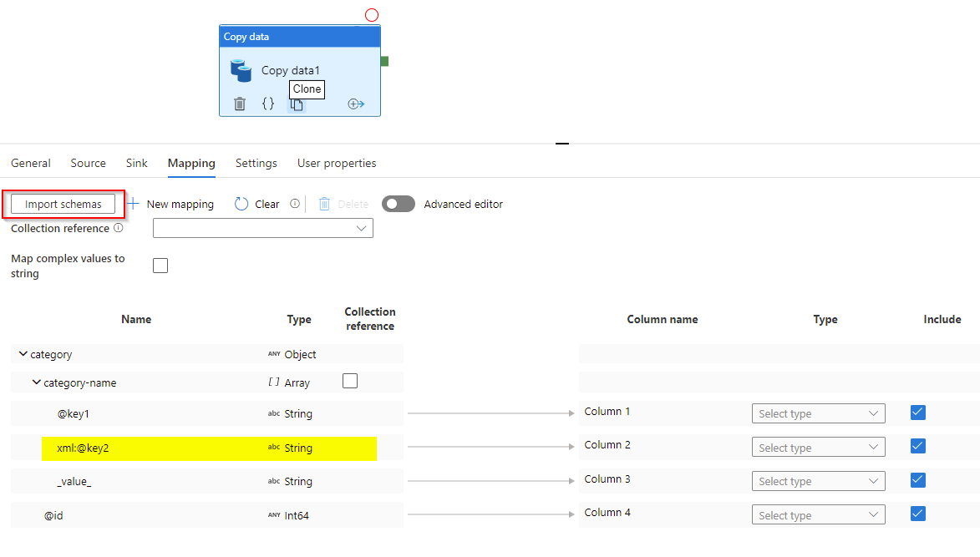Viewport: 980px width, 557px height.
Task: Switch to the Source tab
Action: 88,163
